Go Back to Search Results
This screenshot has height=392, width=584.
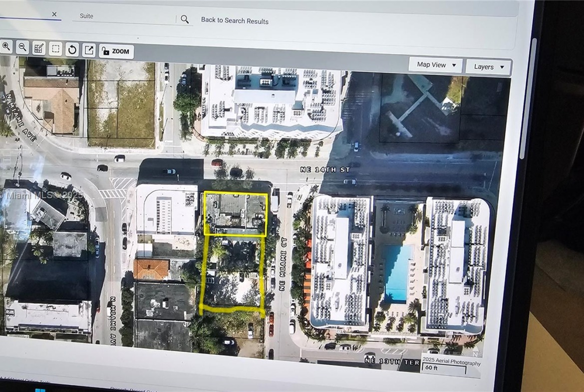[235, 21]
